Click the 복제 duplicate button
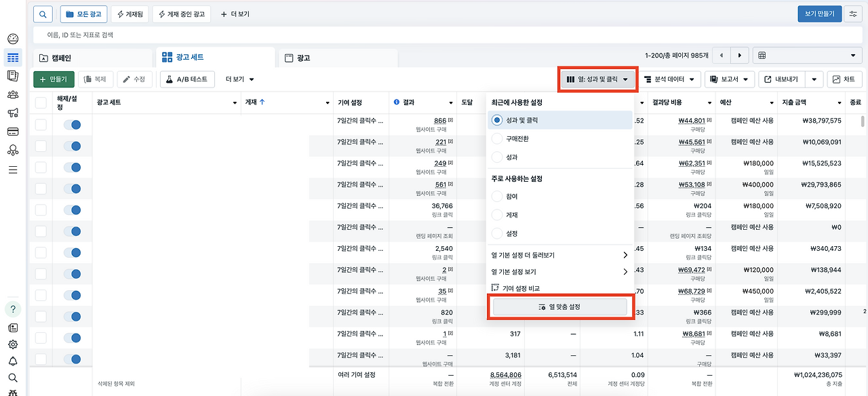 click(x=96, y=79)
